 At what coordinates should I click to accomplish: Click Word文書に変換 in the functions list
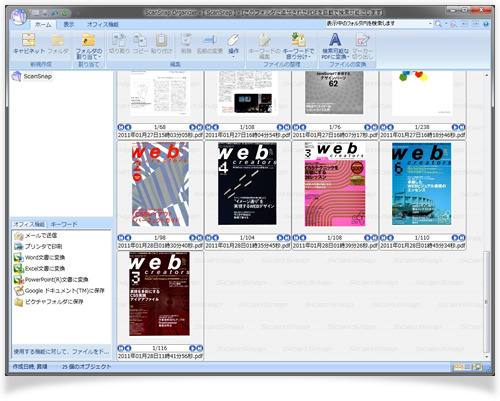39,258
